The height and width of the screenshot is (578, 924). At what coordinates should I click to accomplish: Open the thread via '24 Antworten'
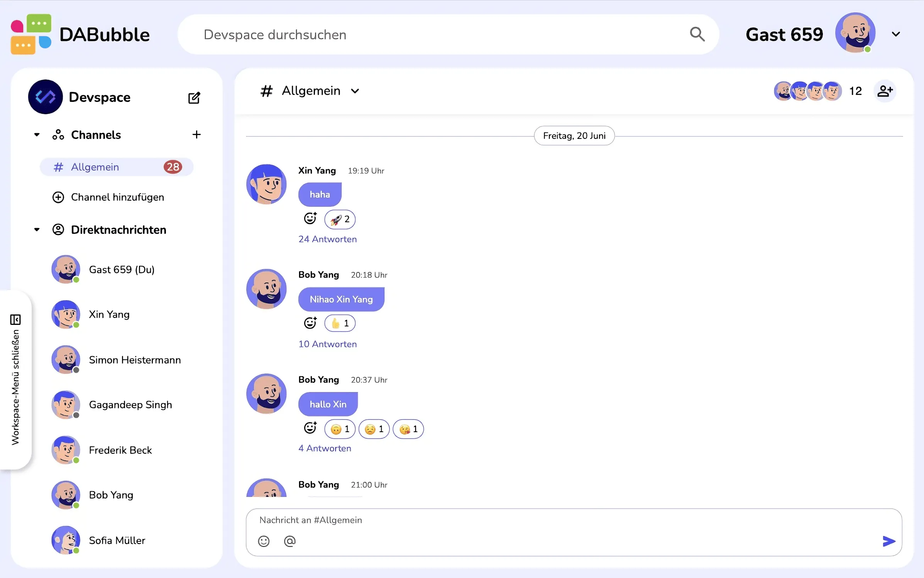[x=328, y=239]
